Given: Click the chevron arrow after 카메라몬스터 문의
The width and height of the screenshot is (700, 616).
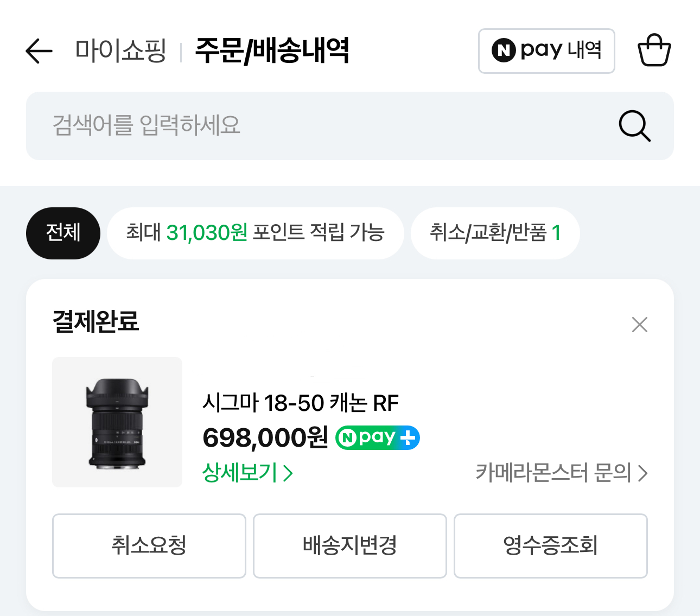Looking at the screenshot, I should 643,473.
